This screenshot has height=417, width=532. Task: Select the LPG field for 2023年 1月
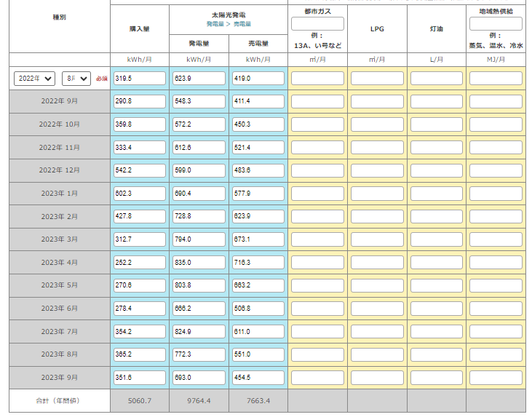coord(377,194)
